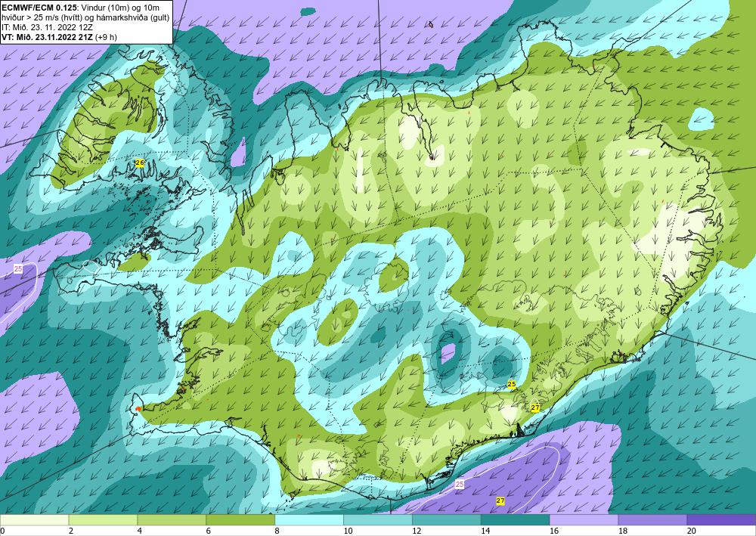The height and width of the screenshot is (536, 756).
Task: Click the yellow 25 gust label near Vatnajökull
Action: (512, 384)
